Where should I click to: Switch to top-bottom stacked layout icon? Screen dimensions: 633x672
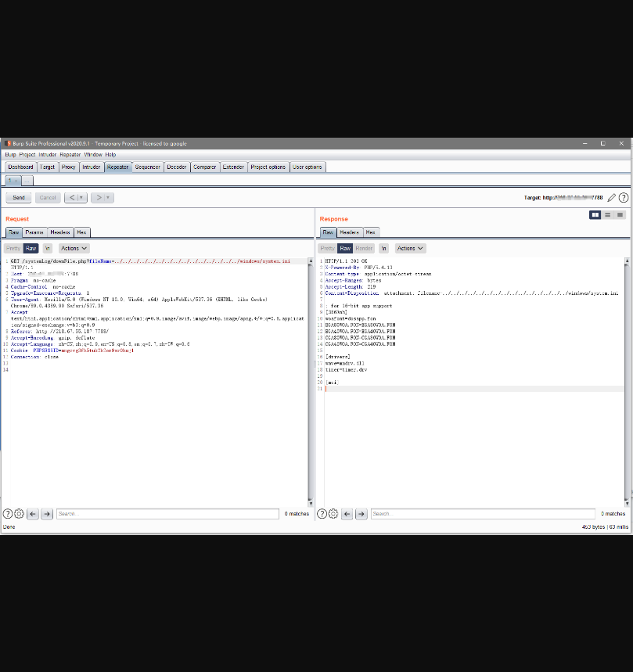pyautogui.click(x=608, y=214)
